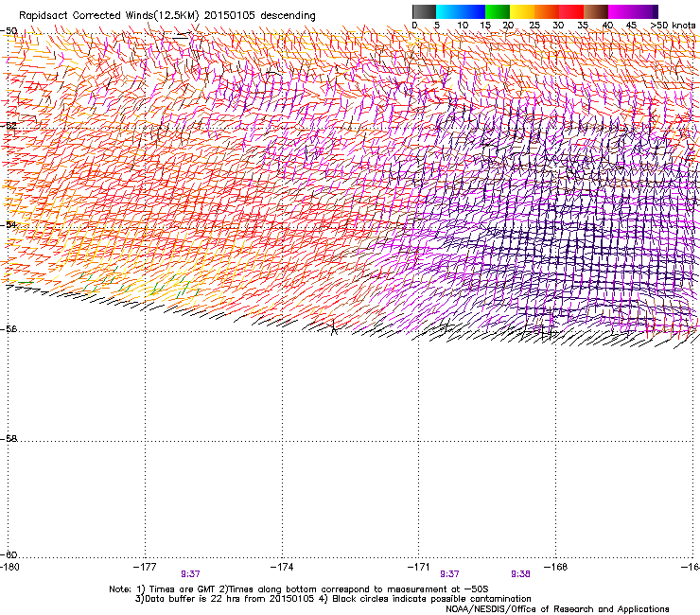Screen dimensions: 700x615
Task: Click the -50 latitude axis label
Action: point(9,31)
